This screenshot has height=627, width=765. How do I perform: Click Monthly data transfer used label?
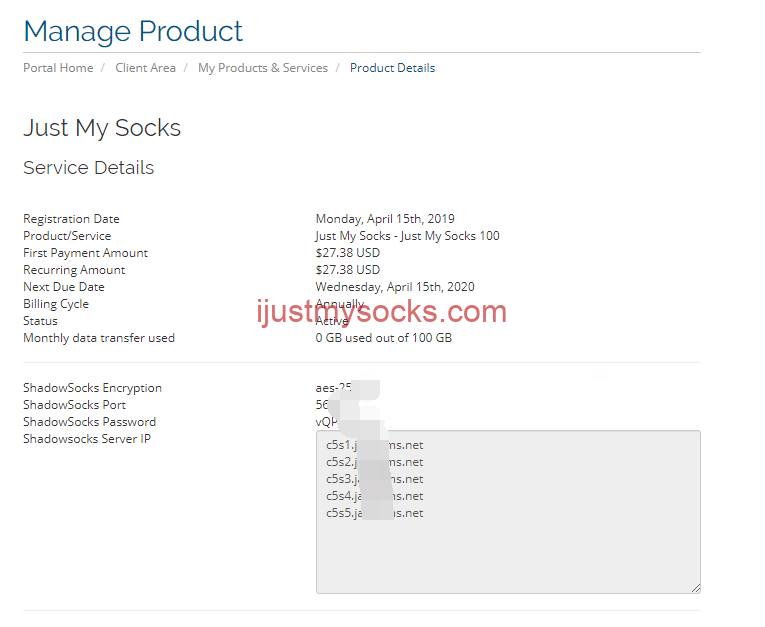tap(99, 338)
